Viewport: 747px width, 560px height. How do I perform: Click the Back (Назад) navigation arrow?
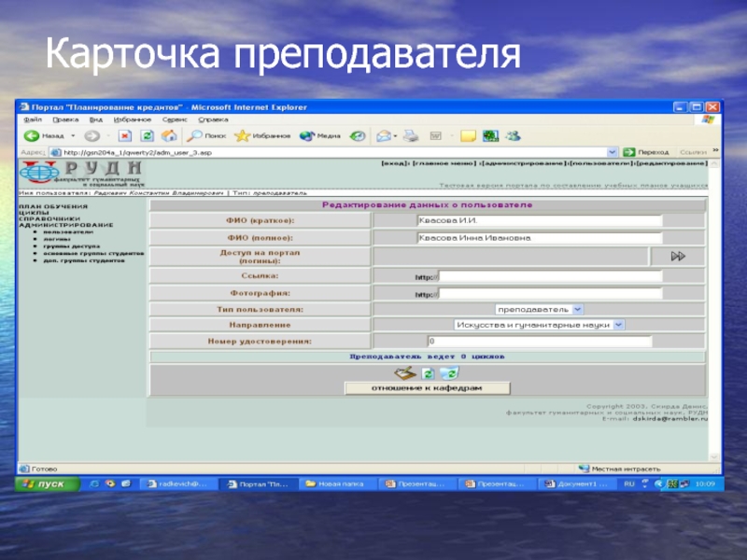point(32,135)
